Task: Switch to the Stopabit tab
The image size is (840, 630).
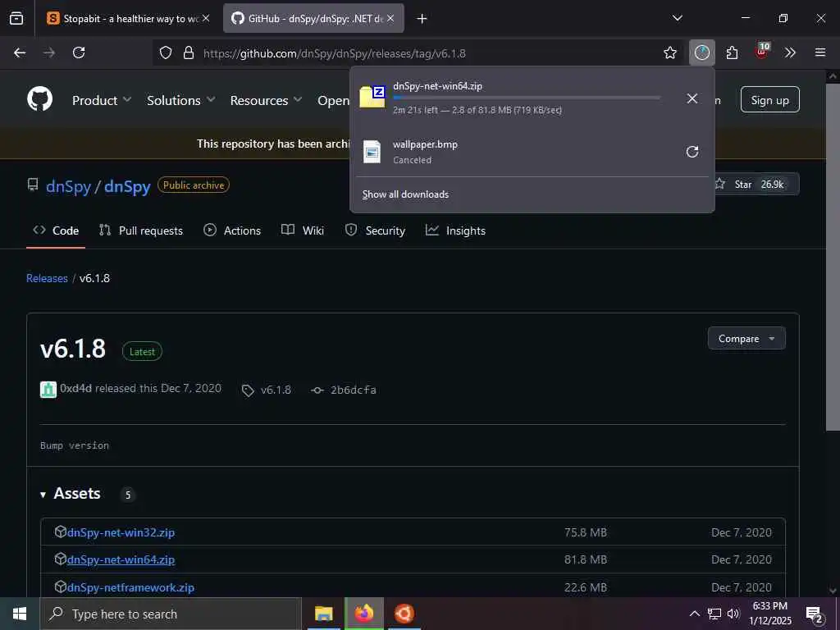Action: point(129,18)
